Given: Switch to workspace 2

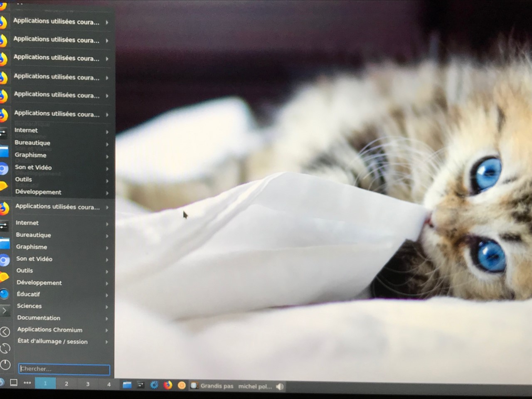Looking at the screenshot, I should pyautogui.click(x=66, y=384).
